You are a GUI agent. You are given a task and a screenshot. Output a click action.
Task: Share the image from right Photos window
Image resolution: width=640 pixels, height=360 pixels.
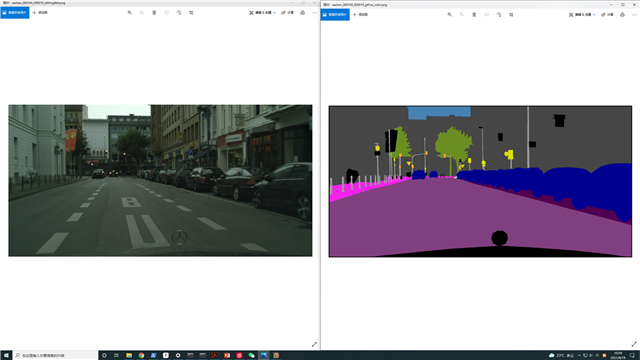pyautogui.click(x=607, y=15)
